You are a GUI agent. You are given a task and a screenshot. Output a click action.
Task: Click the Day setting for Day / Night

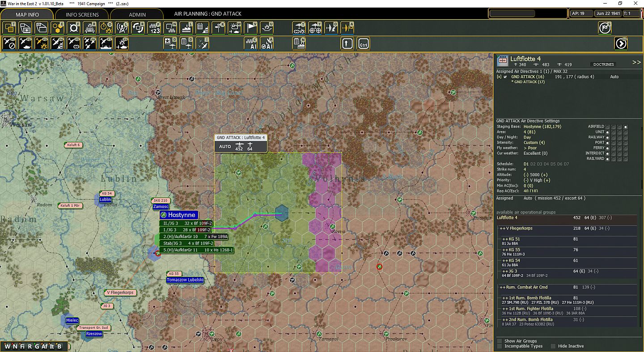pos(527,137)
